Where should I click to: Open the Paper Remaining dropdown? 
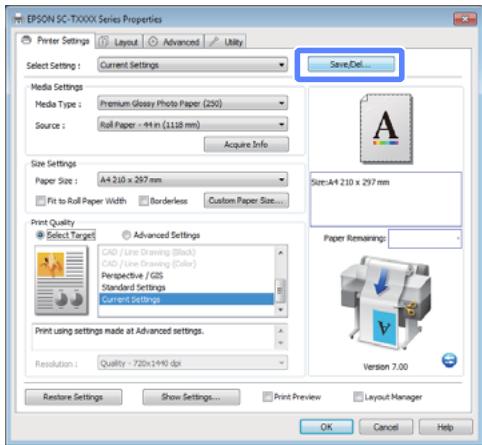425,238
